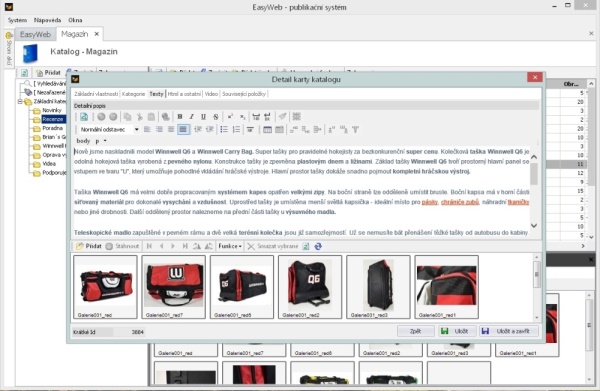Click the show blocks grid icon
This screenshot has width=600, height=391.
(297, 117)
